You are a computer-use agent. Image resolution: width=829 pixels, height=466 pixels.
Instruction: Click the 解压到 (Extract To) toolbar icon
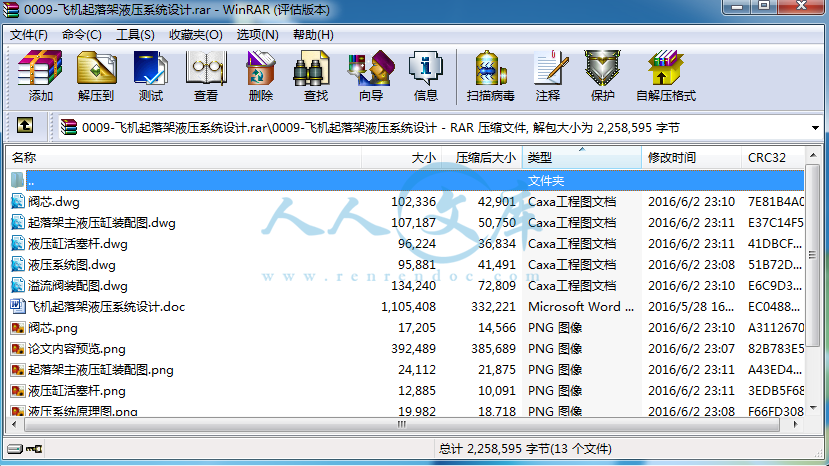point(96,68)
